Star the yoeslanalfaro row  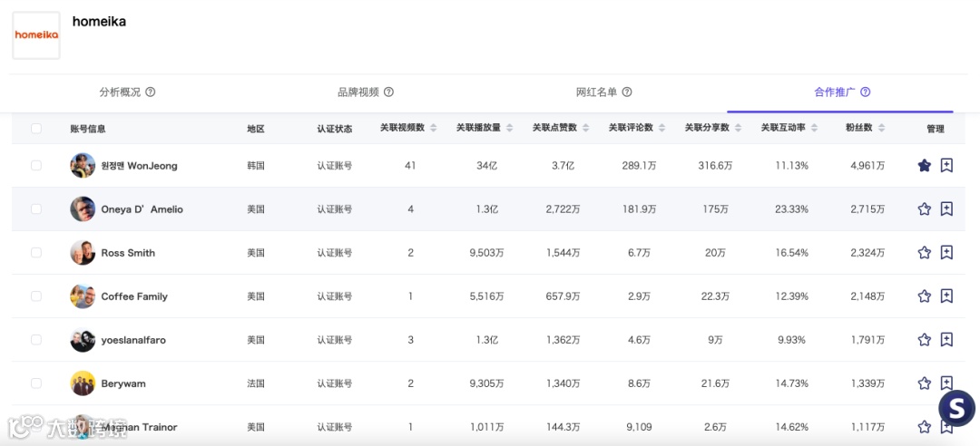point(925,340)
